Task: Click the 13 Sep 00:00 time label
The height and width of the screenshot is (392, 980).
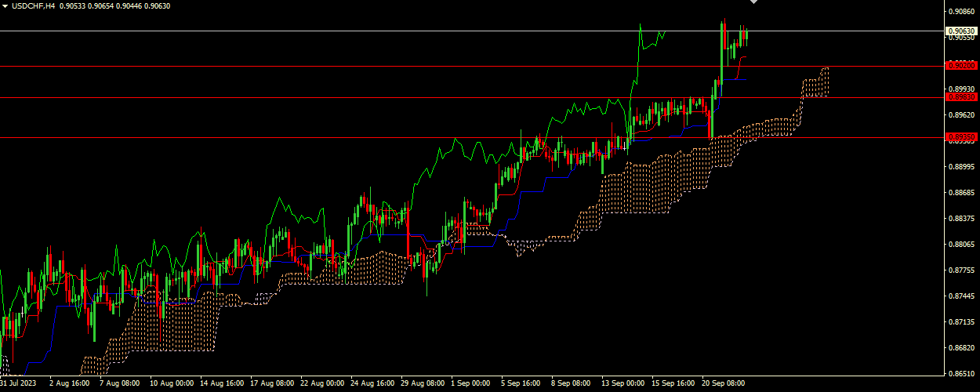Action: (x=622, y=384)
